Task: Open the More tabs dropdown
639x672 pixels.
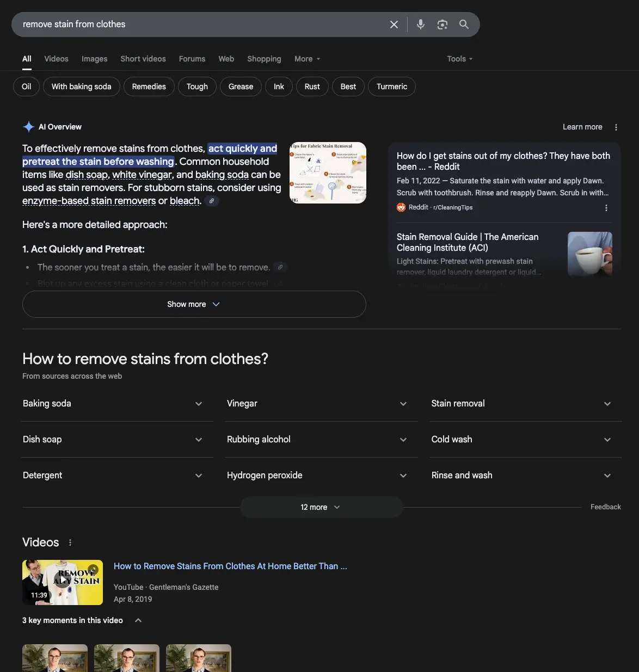Action: 308,59
